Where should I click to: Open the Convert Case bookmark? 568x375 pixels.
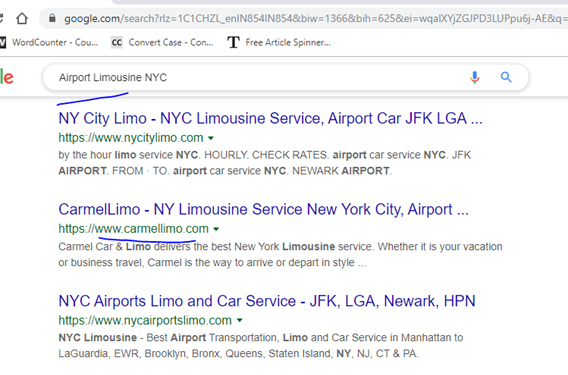162,42
